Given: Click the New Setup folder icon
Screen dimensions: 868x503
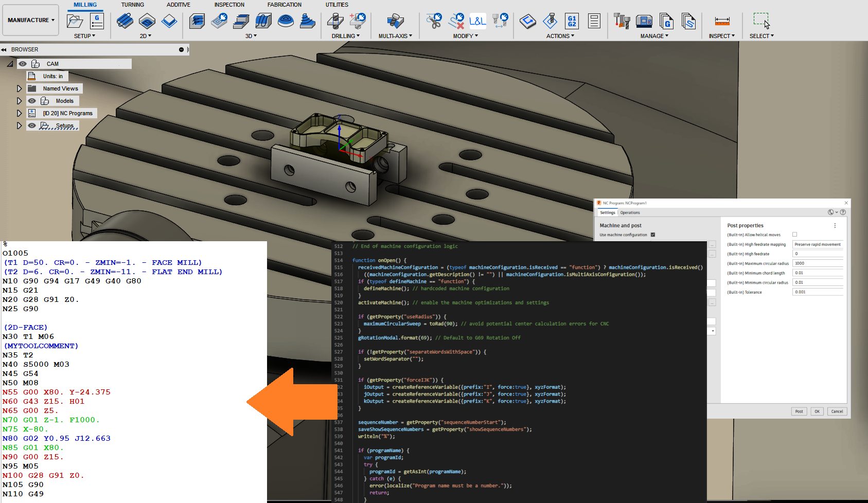Looking at the screenshot, I should (x=75, y=21).
